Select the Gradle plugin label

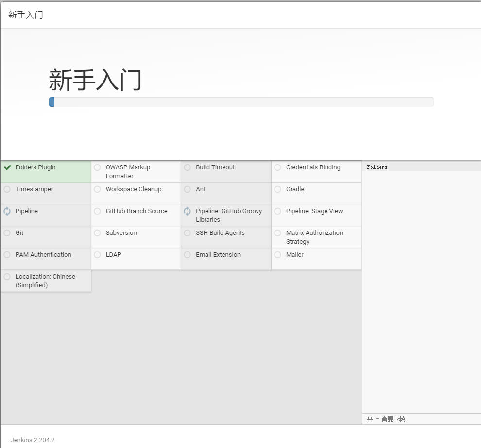click(295, 189)
